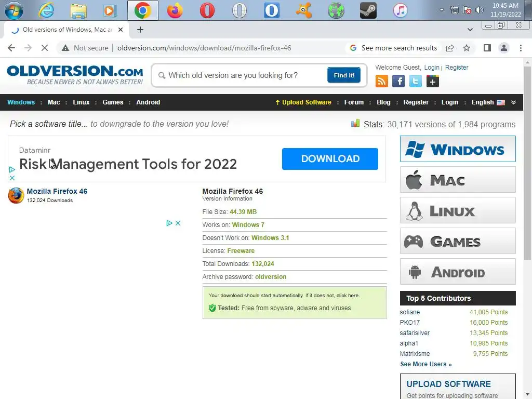Open Chrome profile avatar
The width and height of the screenshot is (532, 399).
504,48
